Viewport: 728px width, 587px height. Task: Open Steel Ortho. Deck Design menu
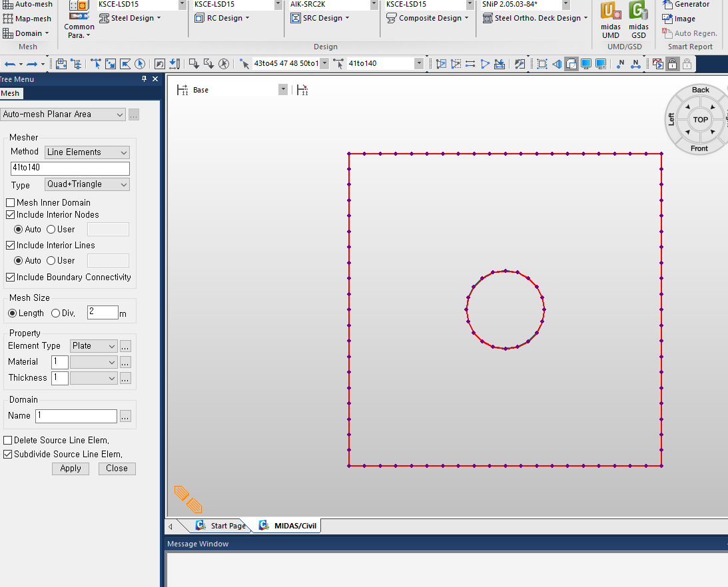(x=535, y=18)
